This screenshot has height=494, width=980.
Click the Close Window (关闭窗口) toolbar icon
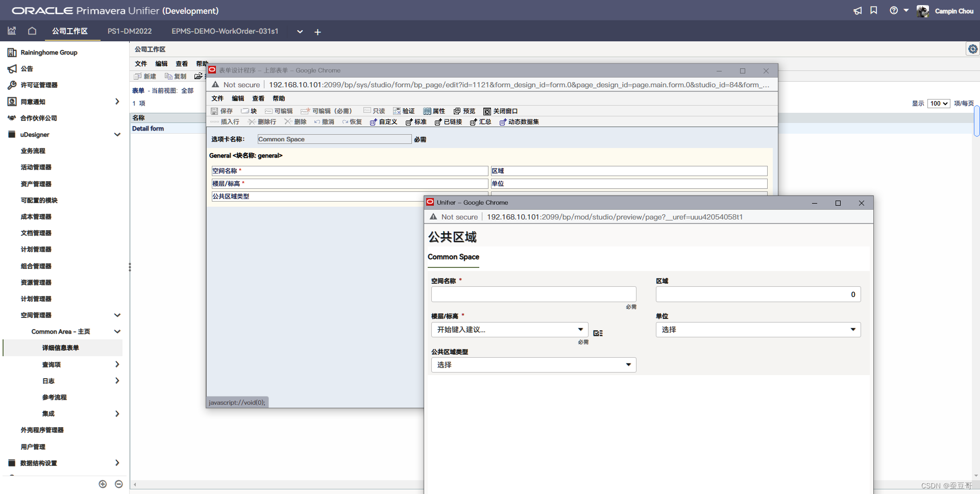[x=487, y=111]
